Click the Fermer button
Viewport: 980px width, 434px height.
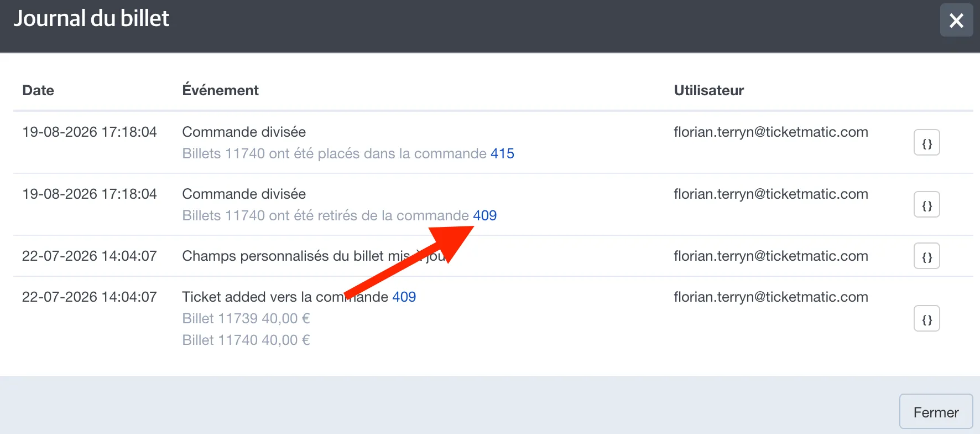pyautogui.click(x=936, y=412)
